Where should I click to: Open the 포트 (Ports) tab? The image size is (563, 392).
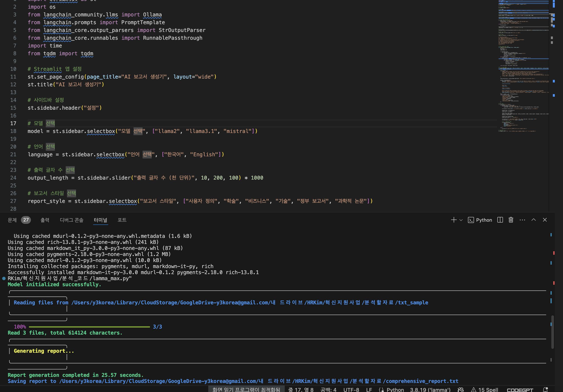click(122, 220)
